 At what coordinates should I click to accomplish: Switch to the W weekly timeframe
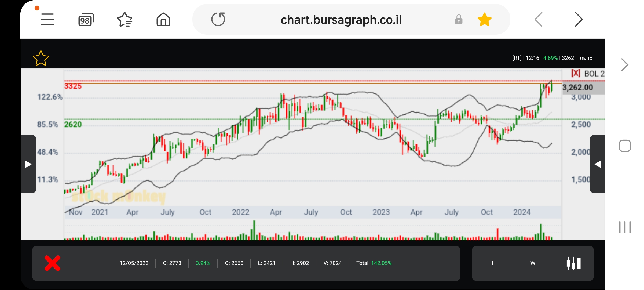click(x=533, y=263)
